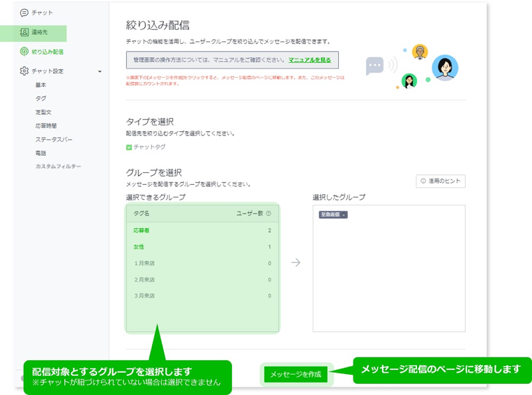Open the 応答時間 settings item
532x395 pixels.
tap(45, 126)
